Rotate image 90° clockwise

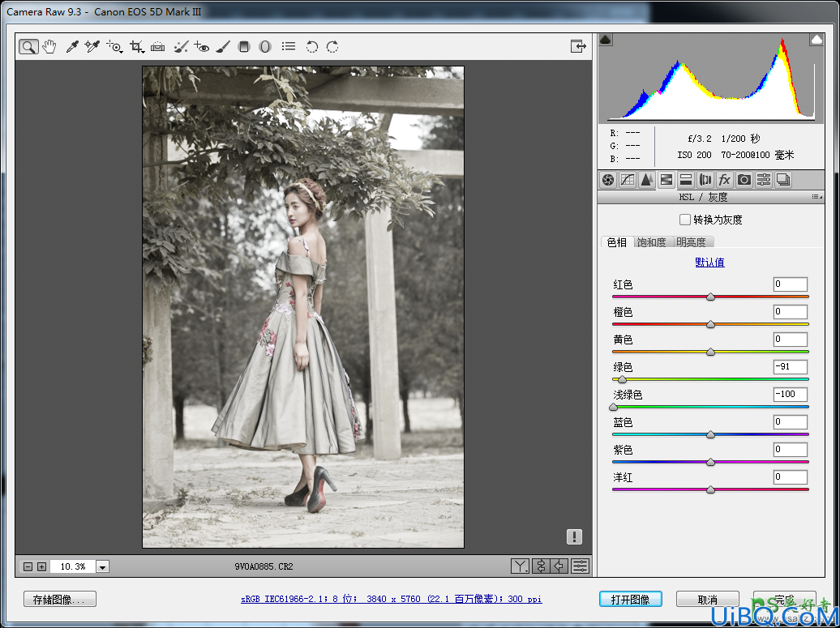click(x=332, y=46)
